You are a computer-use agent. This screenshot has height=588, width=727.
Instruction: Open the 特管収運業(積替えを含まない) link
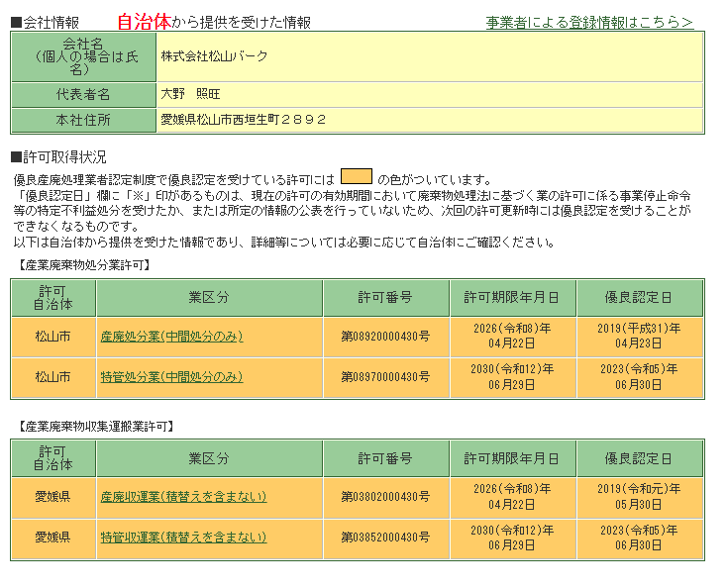183,537
